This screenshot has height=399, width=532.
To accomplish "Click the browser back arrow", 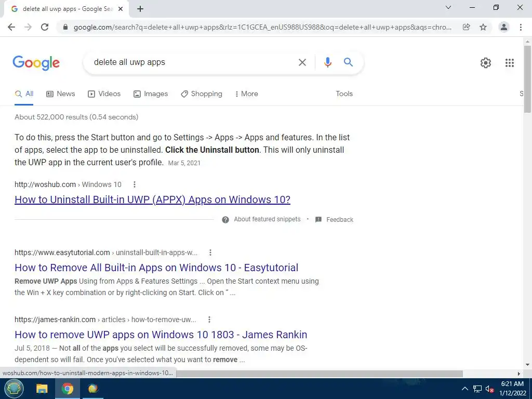I will pyautogui.click(x=11, y=27).
